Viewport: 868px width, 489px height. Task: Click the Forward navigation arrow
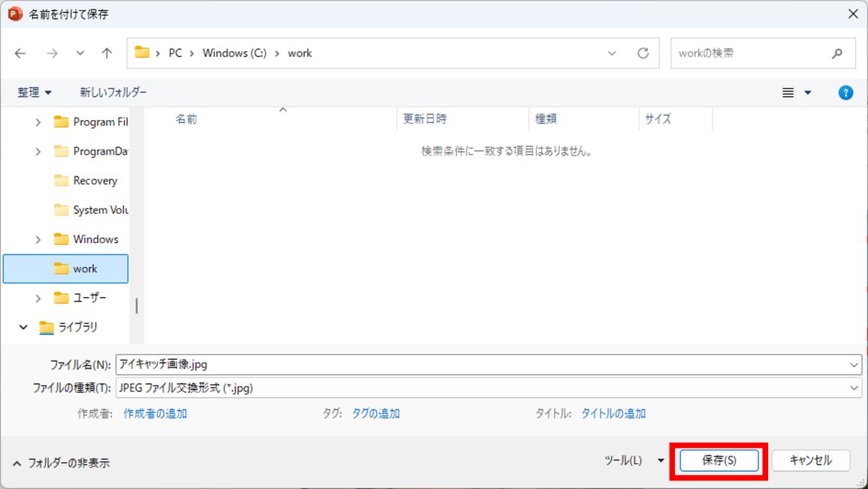51,54
